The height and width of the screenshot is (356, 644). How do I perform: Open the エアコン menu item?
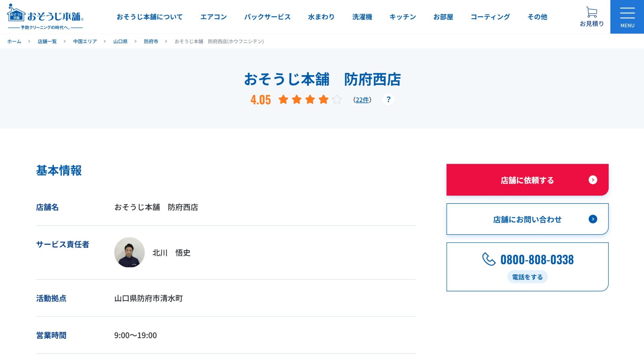click(x=213, y=17)
